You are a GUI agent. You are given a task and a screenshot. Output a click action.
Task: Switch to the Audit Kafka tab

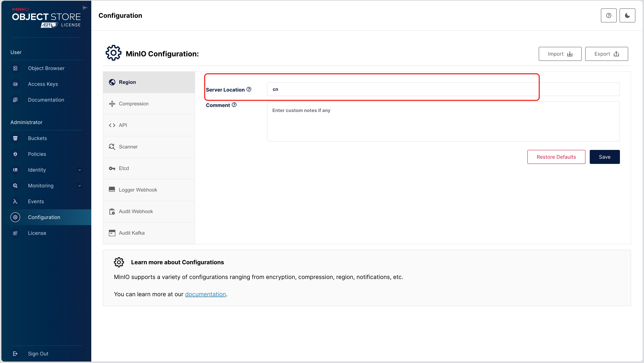149,233
